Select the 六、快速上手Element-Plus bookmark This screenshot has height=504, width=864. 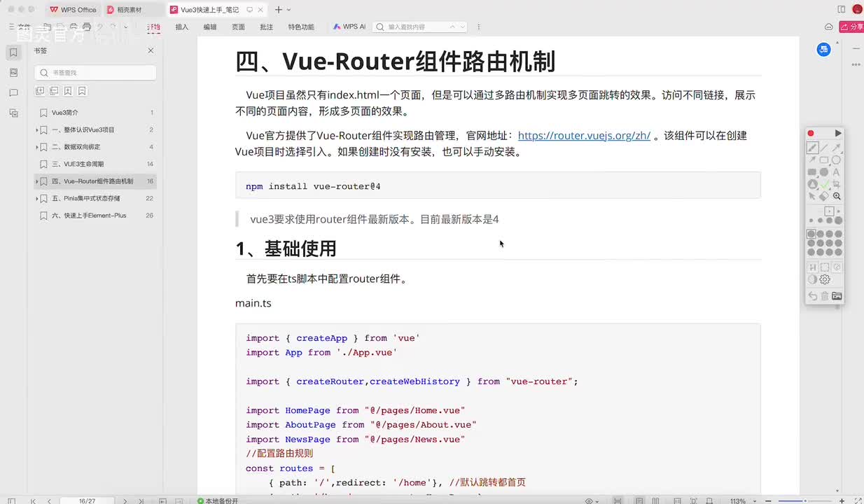(x=95, y=216)
